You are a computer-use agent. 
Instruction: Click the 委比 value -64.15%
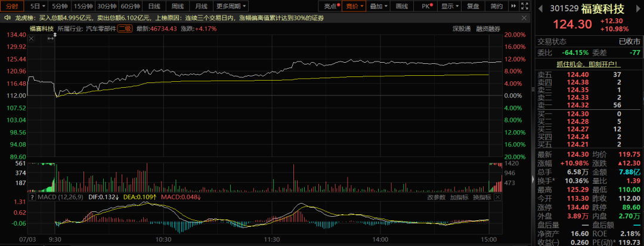point(576,53)
